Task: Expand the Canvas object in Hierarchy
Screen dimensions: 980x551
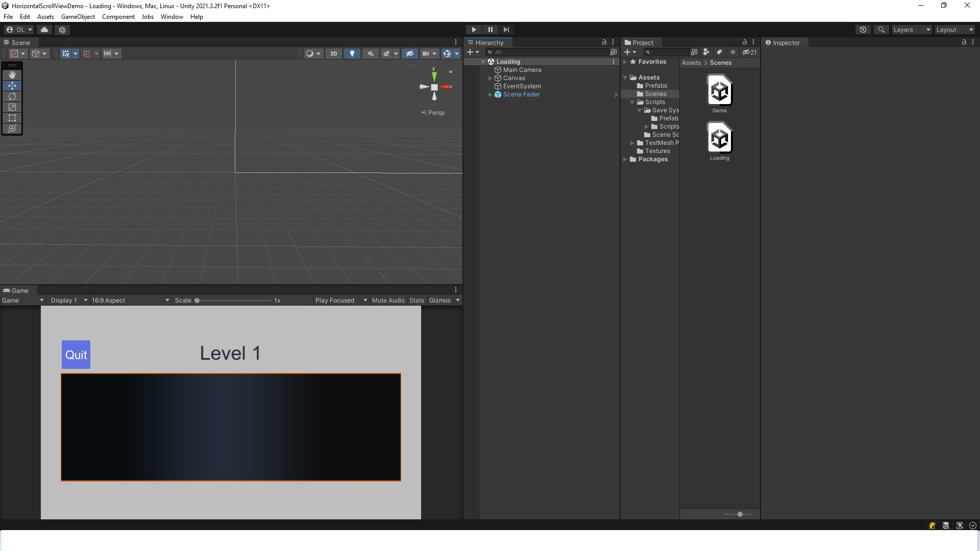Action: point(491,78)
